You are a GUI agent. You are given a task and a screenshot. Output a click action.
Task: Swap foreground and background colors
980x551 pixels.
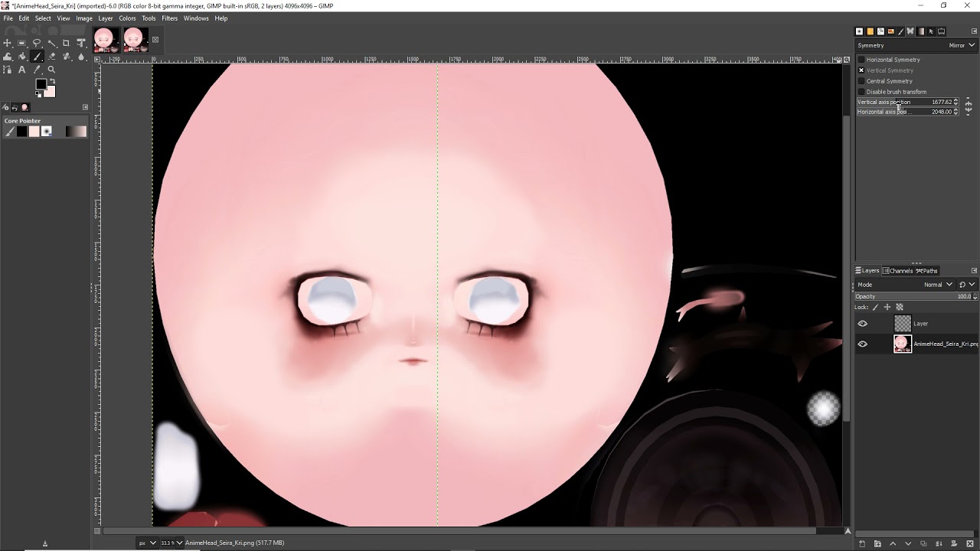click(53, 81)
